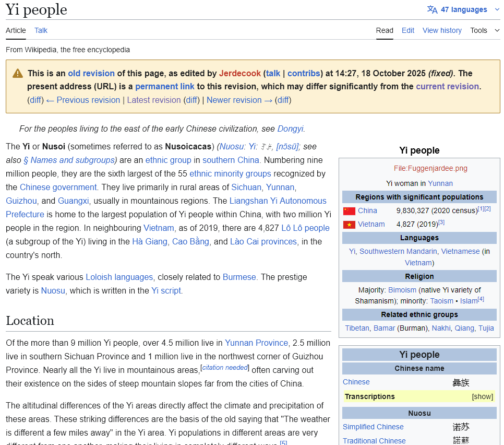Screen dimensions: 504x445
Task: Open the Yunnan Province link in Location
Action: (x=256, y=343)
